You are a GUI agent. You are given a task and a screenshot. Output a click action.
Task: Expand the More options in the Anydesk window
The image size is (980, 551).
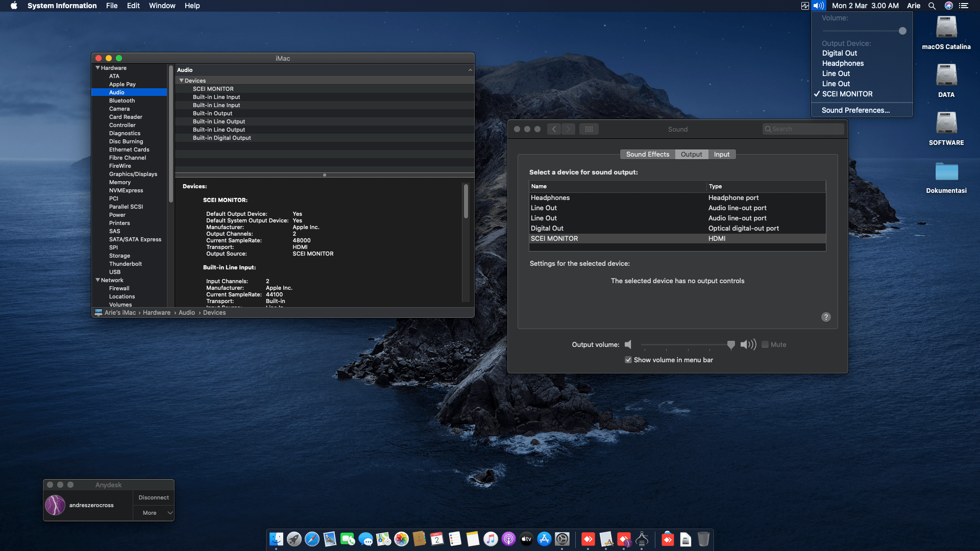(x=153, y=512)
